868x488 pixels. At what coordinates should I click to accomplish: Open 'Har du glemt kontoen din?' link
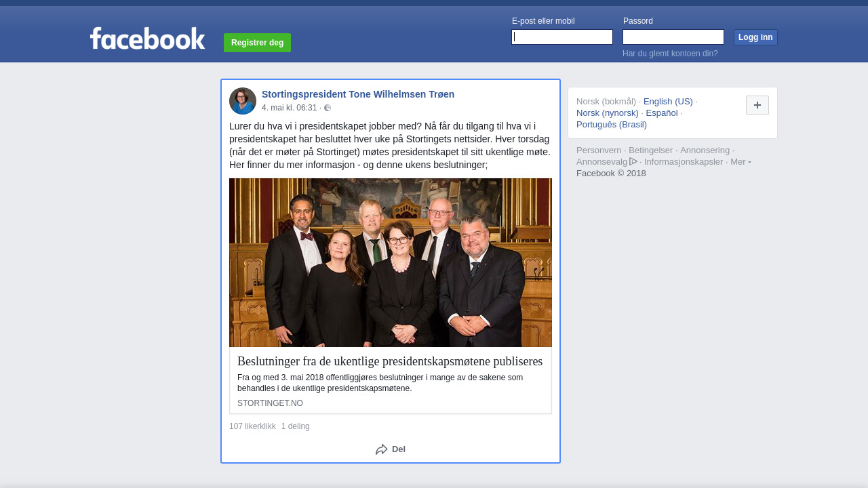tap(670, 54)
